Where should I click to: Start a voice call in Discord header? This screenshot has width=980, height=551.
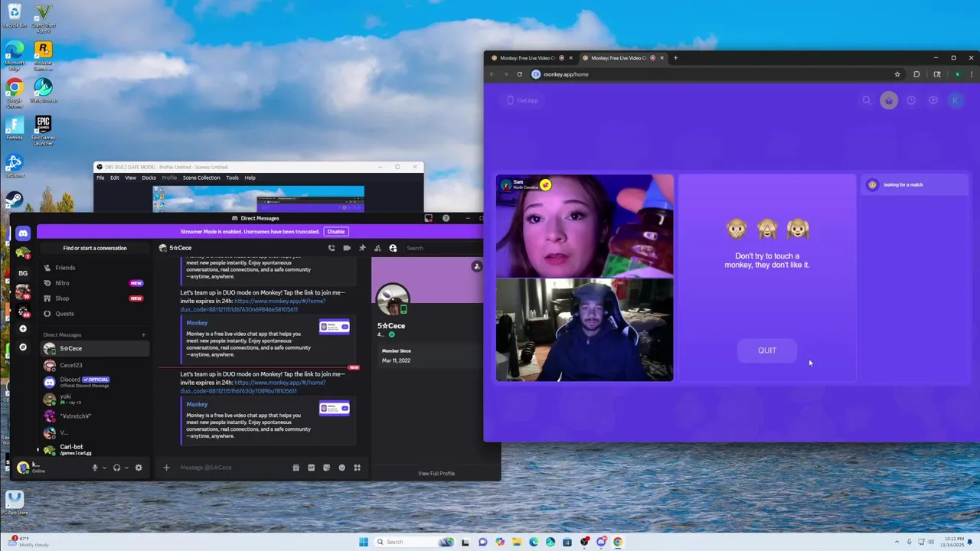coord(332,248)
